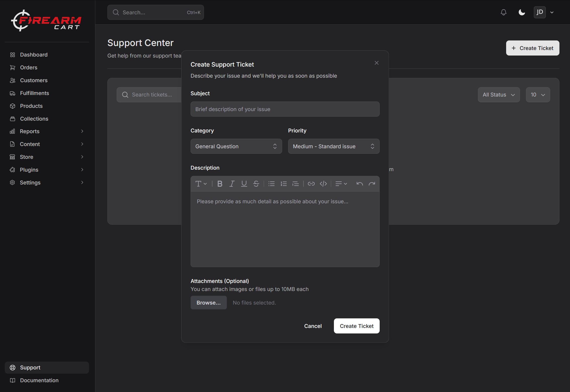The height and width of the screenshot is (392, 570).
Task: Expand user account chevron
Action: coord(552,12)
